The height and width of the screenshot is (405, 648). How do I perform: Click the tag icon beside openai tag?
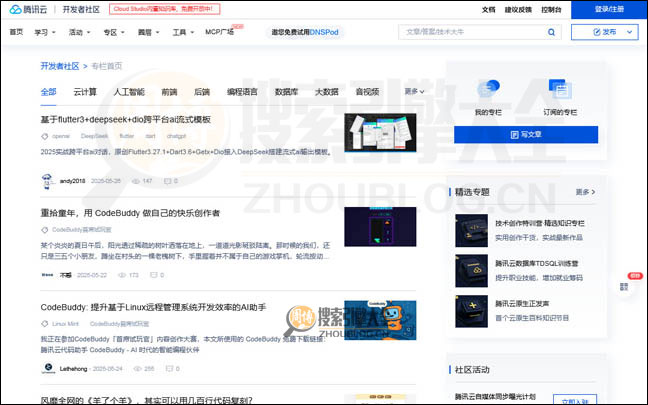(x=45, y=136)
